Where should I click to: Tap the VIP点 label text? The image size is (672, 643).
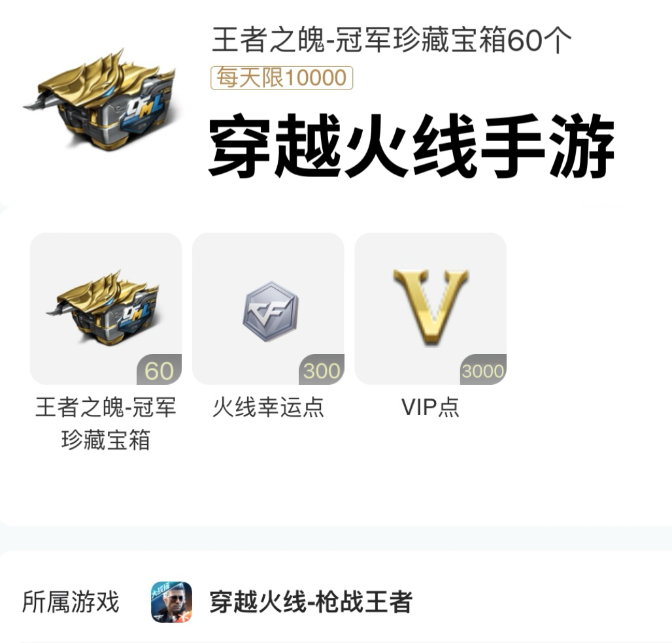click(430, 407)
